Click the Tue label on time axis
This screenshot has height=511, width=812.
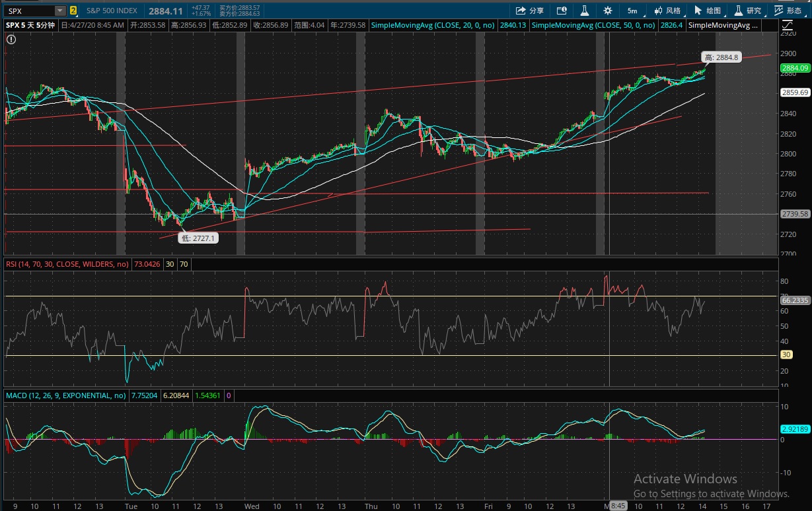pyautogui.click(x=131, y=506)
